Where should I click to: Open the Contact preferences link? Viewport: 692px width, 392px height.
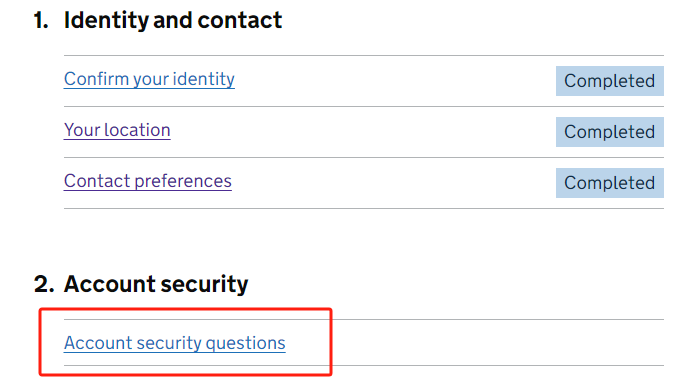148,181
